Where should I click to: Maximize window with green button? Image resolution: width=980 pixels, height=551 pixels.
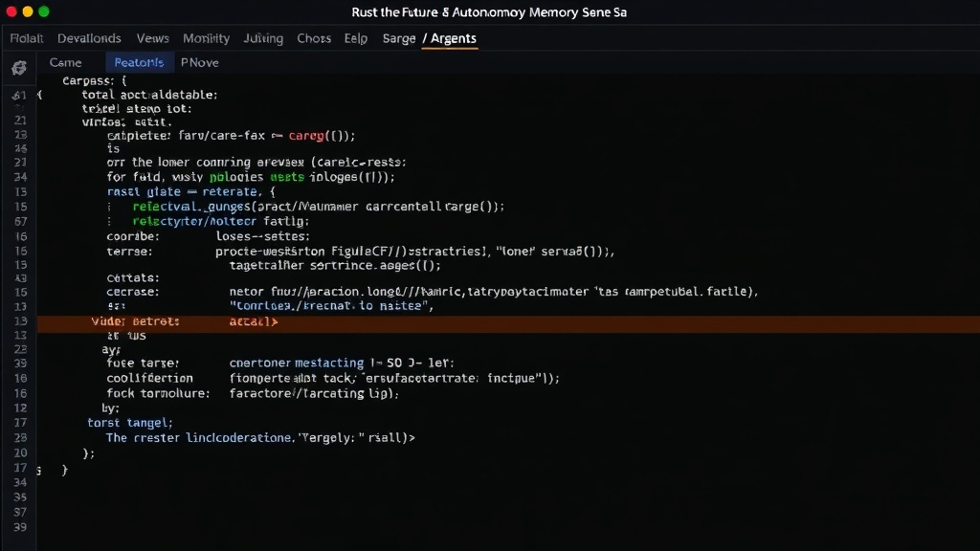click(x=44, y=11)
